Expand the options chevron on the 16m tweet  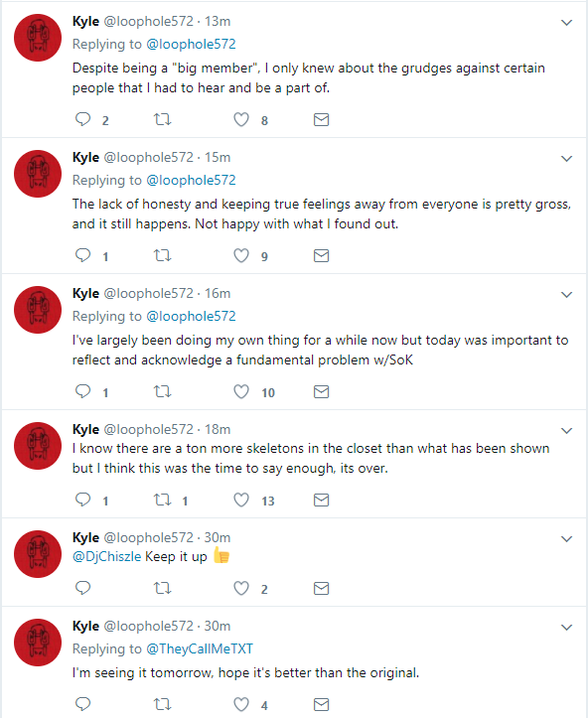[567, 294]
